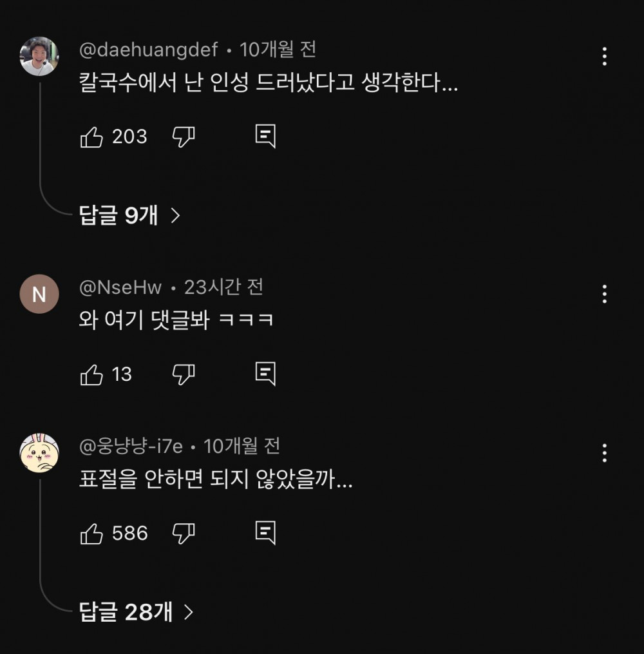Image resolution: width=644 pixels, height=654 pixels.
Task: Open @웅냥냥-i7e channel from username
Action: click(131, 446)
